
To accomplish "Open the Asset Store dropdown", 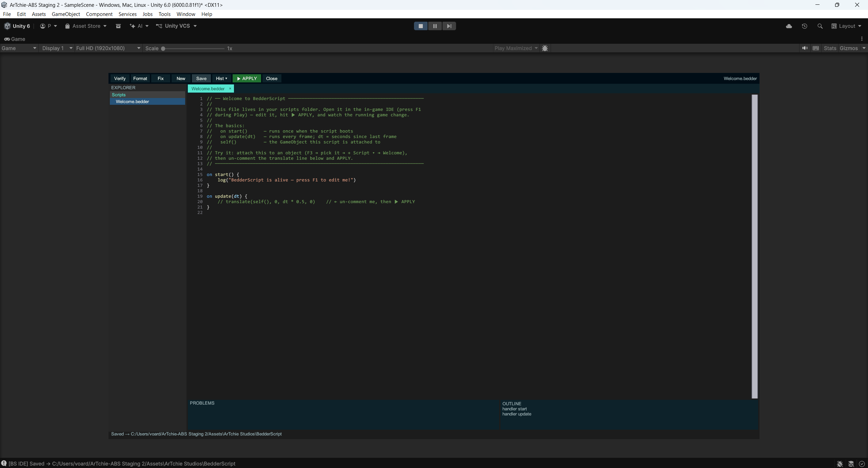I will [86, 26].
